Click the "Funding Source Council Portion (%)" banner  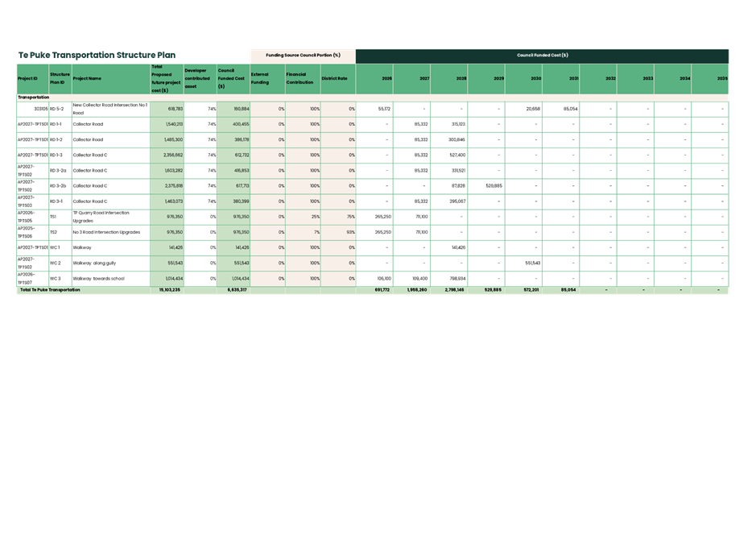click(x=304, y=56)
